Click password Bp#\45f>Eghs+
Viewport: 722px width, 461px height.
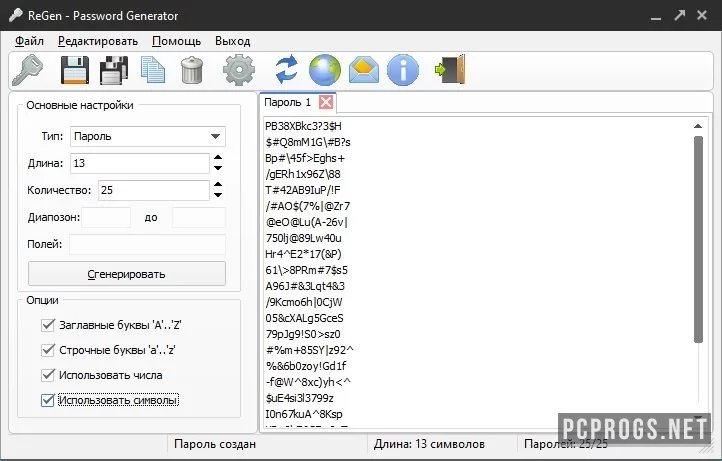(305, 158)
